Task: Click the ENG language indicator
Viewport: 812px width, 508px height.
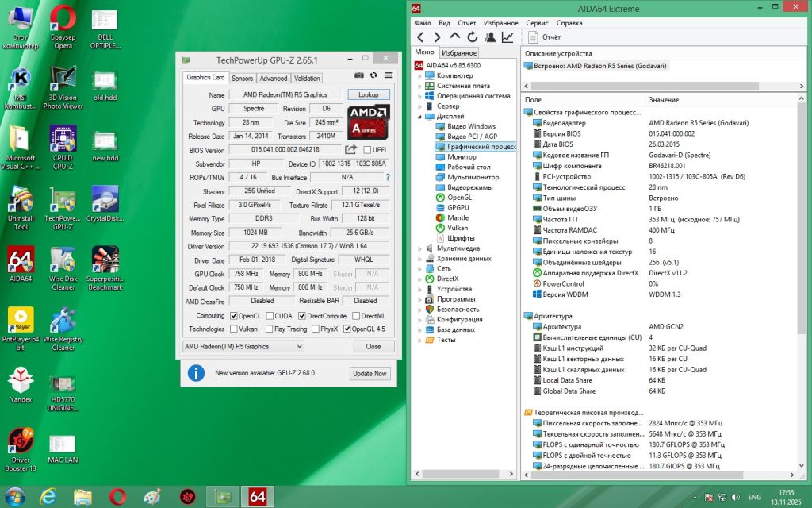Action: pyautogui.click(x=755, y=497)
